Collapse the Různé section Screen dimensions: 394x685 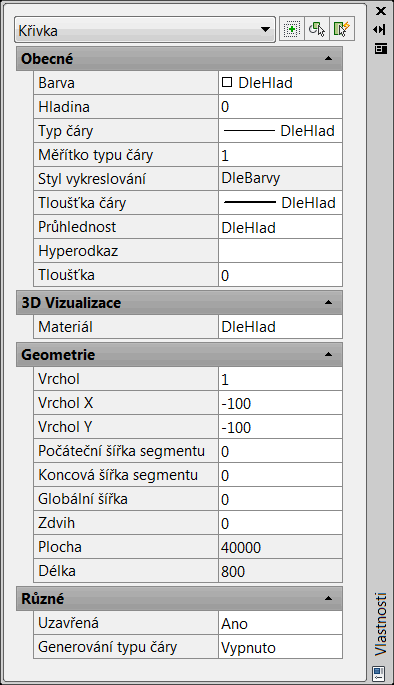[328, 598]
